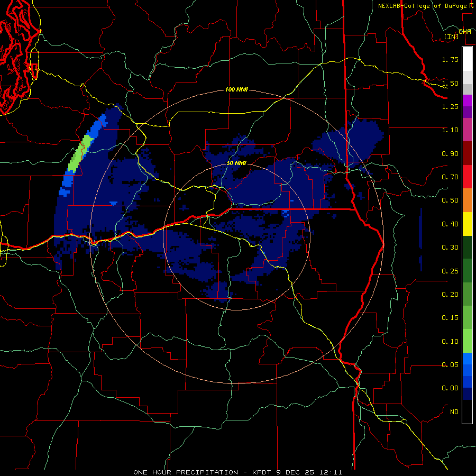Select the 0.20 legend value
This screenshot has width=476, height=476.
click(450, 295)
